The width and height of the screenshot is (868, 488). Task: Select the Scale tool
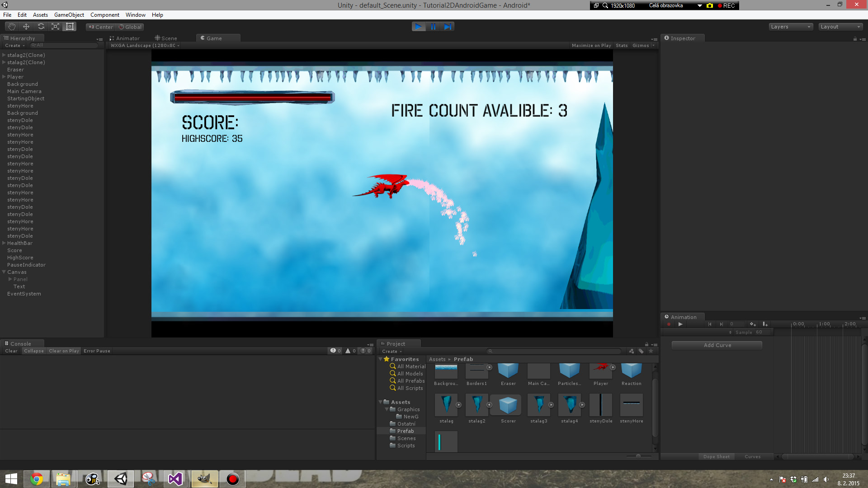pos(55,26)
